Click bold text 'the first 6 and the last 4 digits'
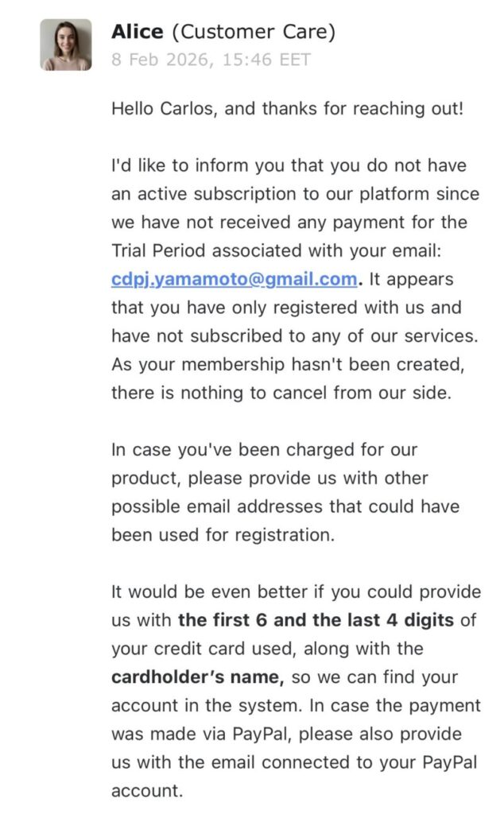Viewport: 504px width, 814px height. point(316,620)
